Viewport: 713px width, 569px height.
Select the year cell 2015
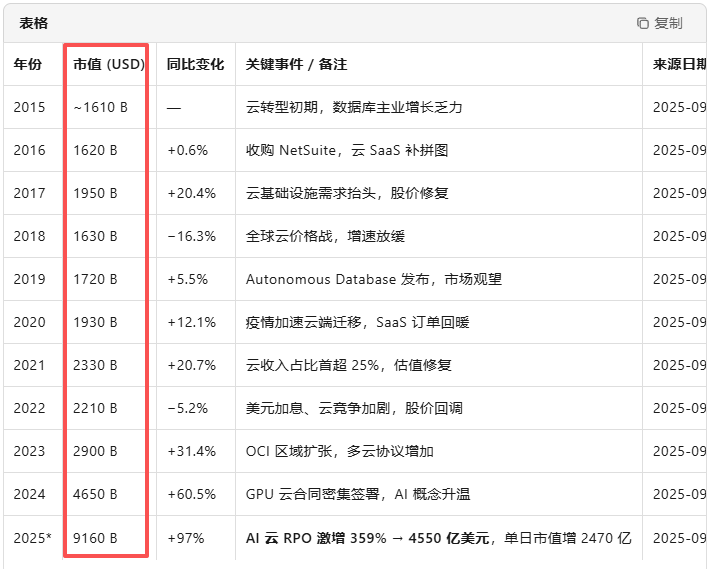point(29,107)
